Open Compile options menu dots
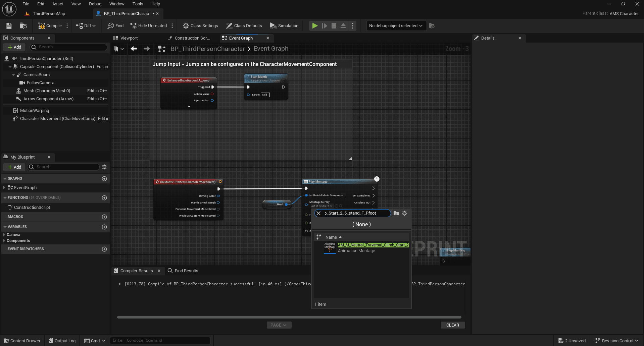Screen dimensions: 644x346 67,26
